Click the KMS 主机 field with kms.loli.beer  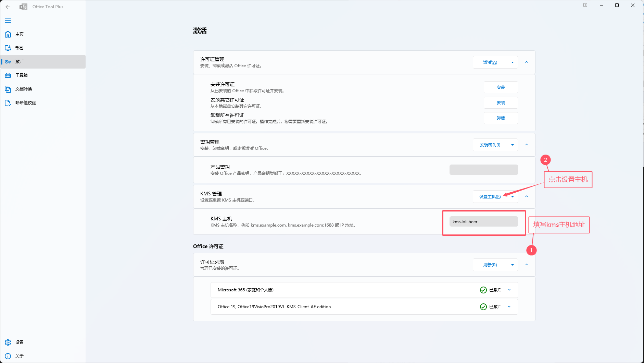tap(484, 221)
